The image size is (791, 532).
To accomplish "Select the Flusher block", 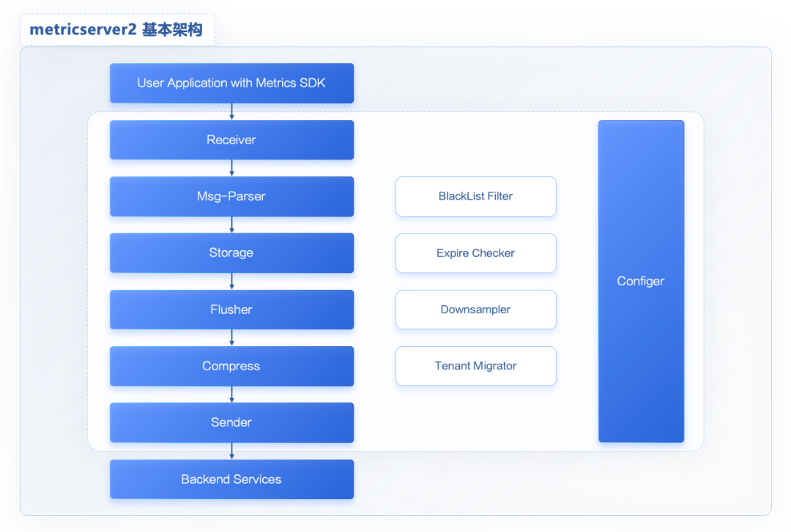I will click(x=231, y=310).
